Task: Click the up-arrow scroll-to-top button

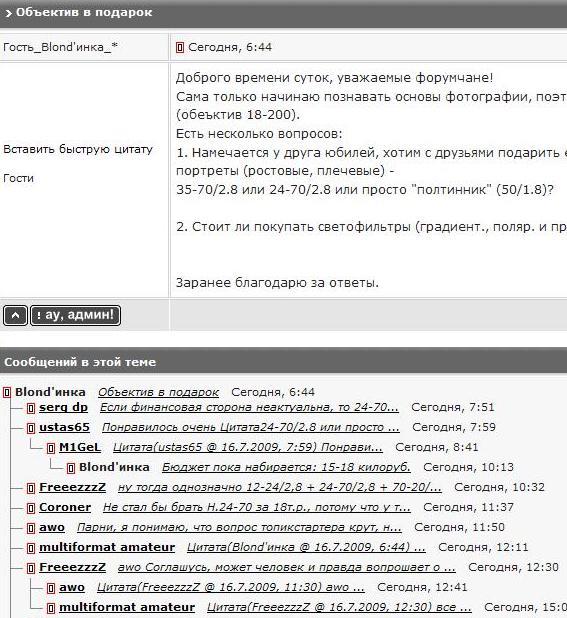Action: 15,315
